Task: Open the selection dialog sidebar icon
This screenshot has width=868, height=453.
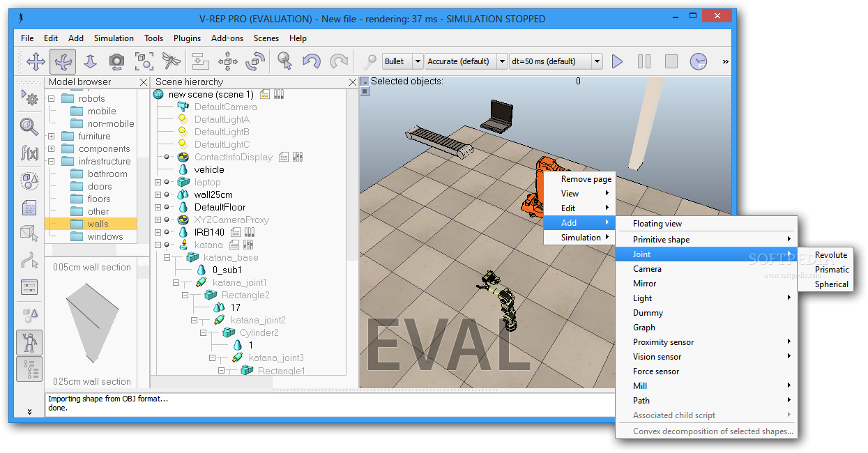Action: click(x=29, y=287)
